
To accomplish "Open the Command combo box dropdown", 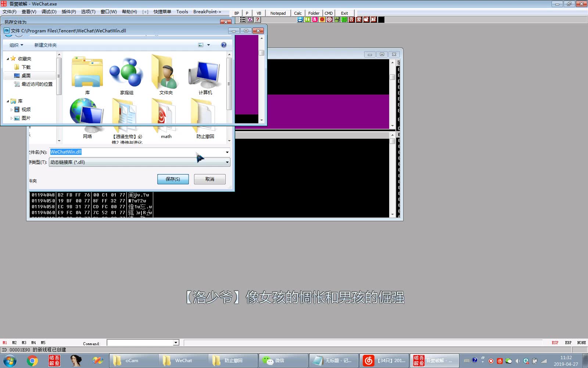I will [176, 343].
